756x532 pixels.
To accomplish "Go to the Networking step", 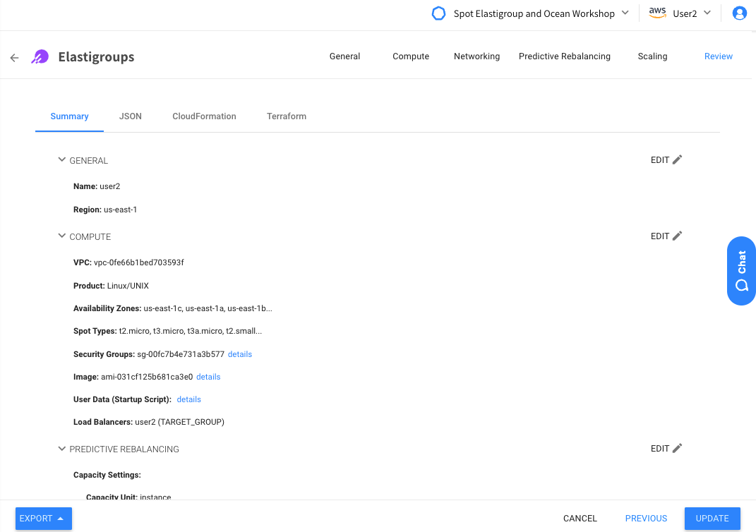I will [477, 56].
